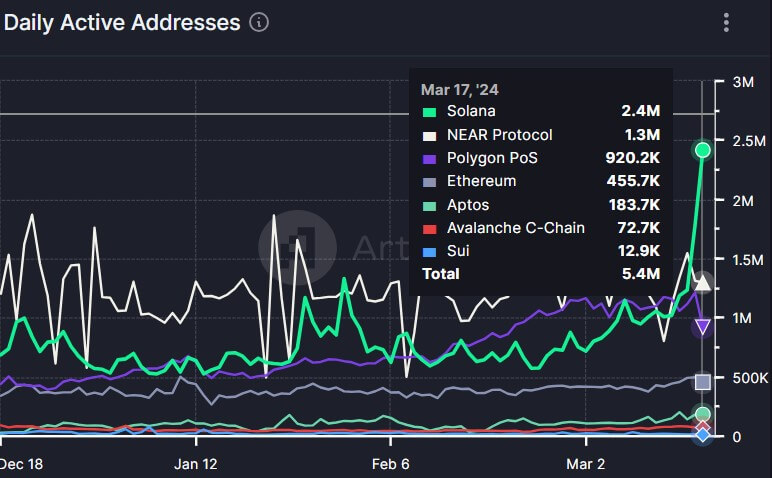Viewport: 772px width, 478px height.
Task: Click the info icon beside Daily Active Addresses
Action: [259, 22]
